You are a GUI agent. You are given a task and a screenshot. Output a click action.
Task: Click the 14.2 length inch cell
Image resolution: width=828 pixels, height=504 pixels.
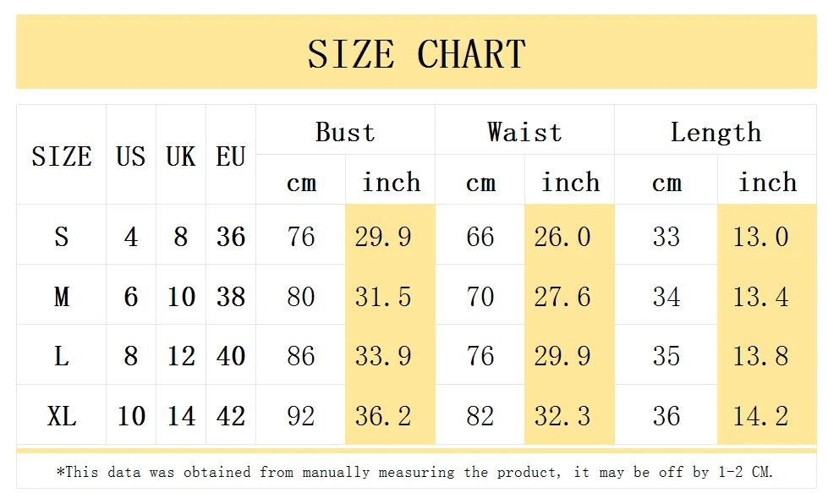[x=767, y=415]
